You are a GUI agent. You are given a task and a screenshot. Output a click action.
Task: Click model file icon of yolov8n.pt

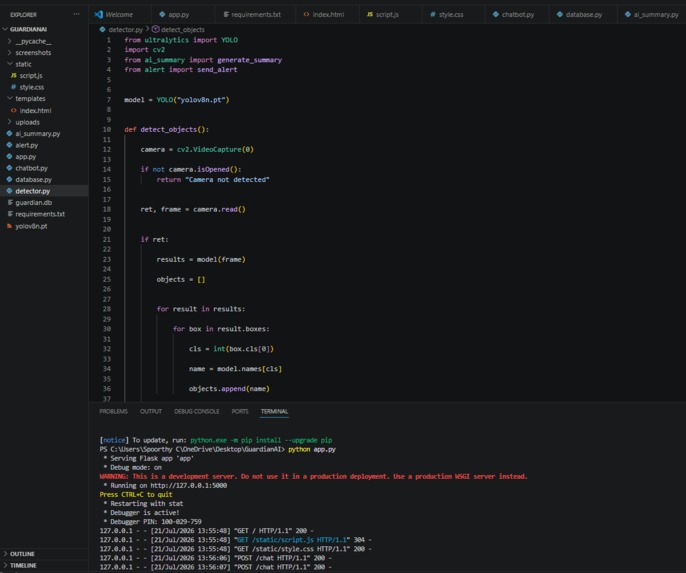pos(9,226)
